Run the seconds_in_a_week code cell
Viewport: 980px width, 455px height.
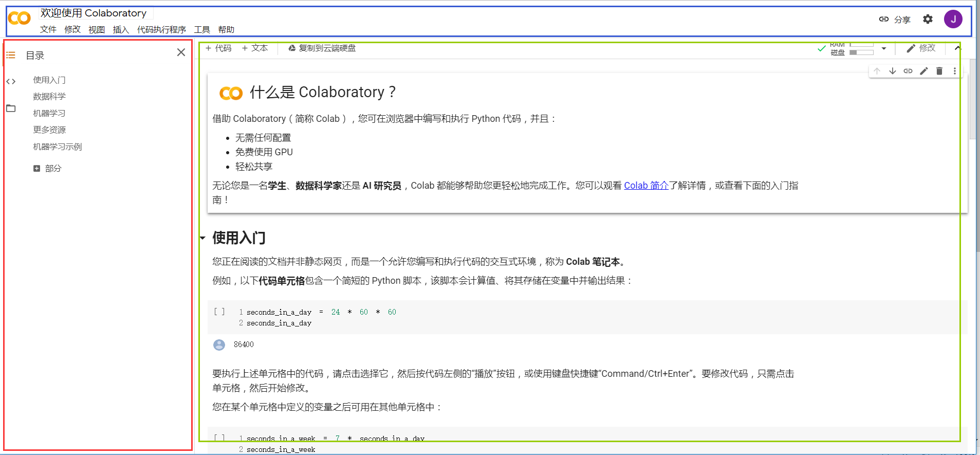click(219, 438)
